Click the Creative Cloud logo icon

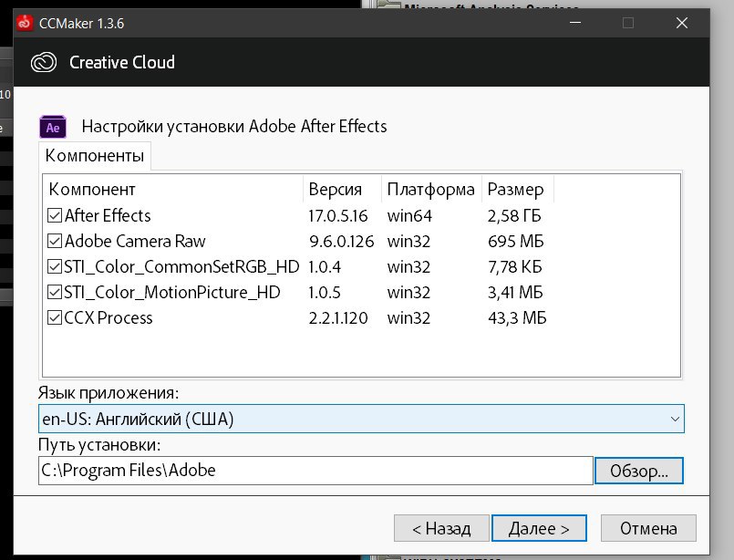44,62
